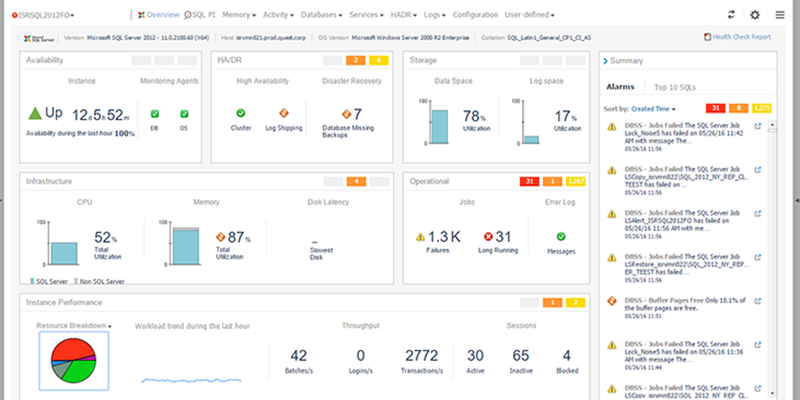Click the alarm list scrollbar up arrow

tap(772, 124)
